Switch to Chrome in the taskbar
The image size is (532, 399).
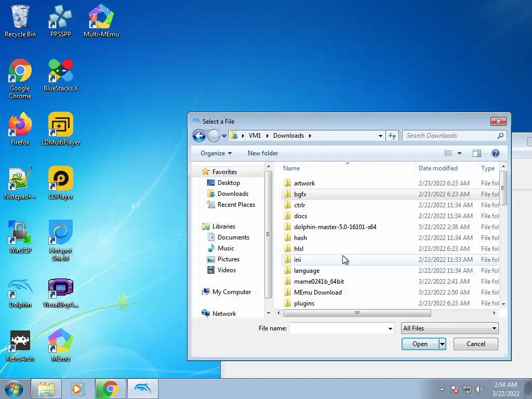tap(110, 389)
